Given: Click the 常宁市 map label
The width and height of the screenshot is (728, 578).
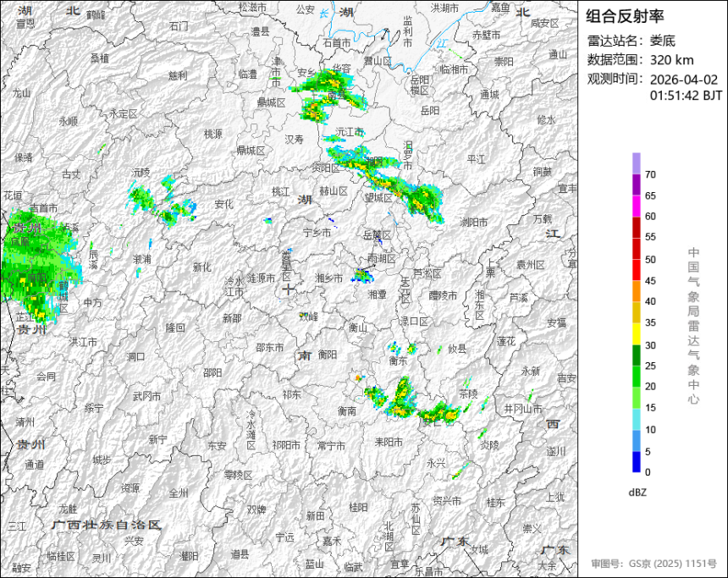Looking at the screenshot, I should [x=331, y=446].
